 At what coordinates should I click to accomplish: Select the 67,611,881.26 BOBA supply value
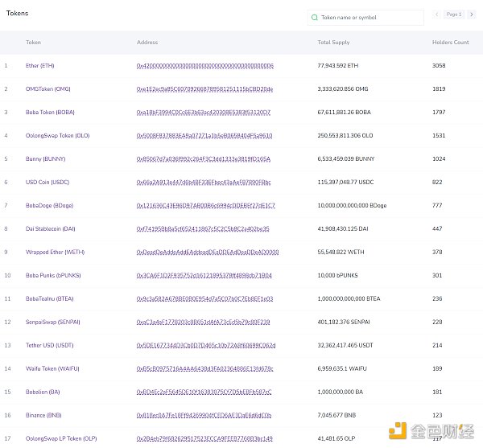tap(345, 113)
